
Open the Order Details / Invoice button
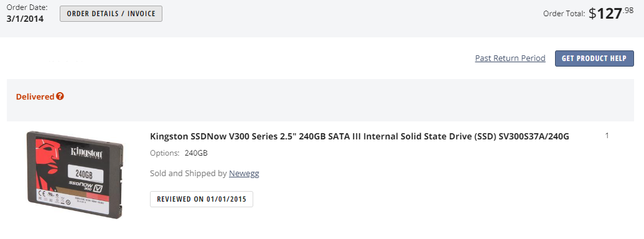click(x=111, y=14)
